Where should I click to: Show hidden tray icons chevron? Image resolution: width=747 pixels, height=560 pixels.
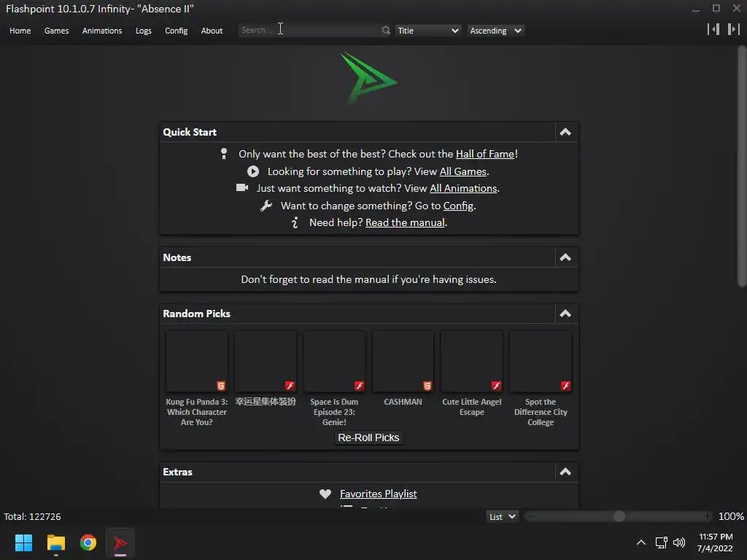641,542
